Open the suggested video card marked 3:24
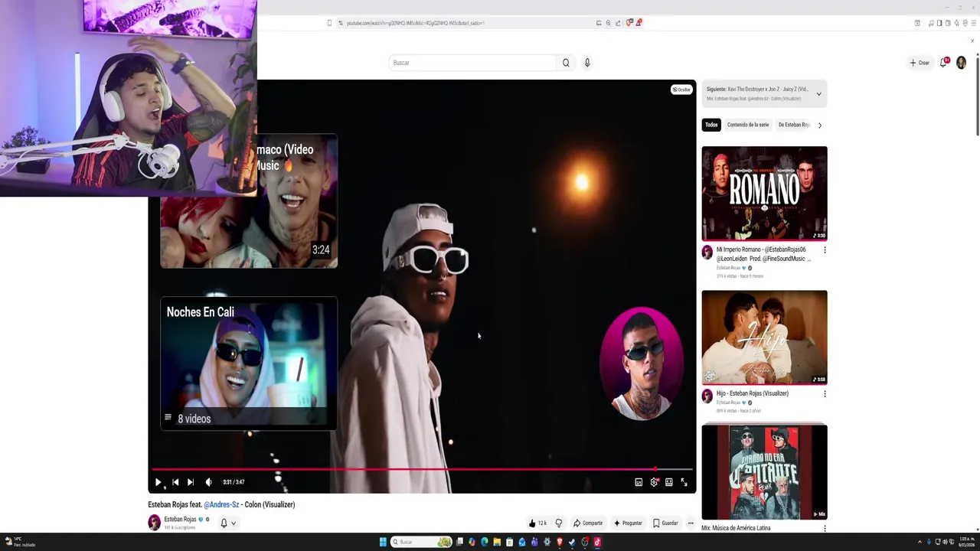 click(249, 201)
